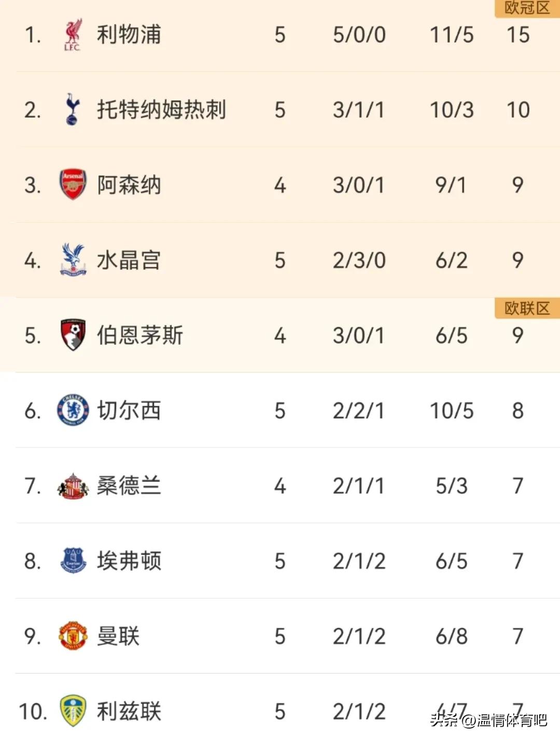Open the Leeds United badge
This screenshot has height=740, width=560.
point(73,711)
